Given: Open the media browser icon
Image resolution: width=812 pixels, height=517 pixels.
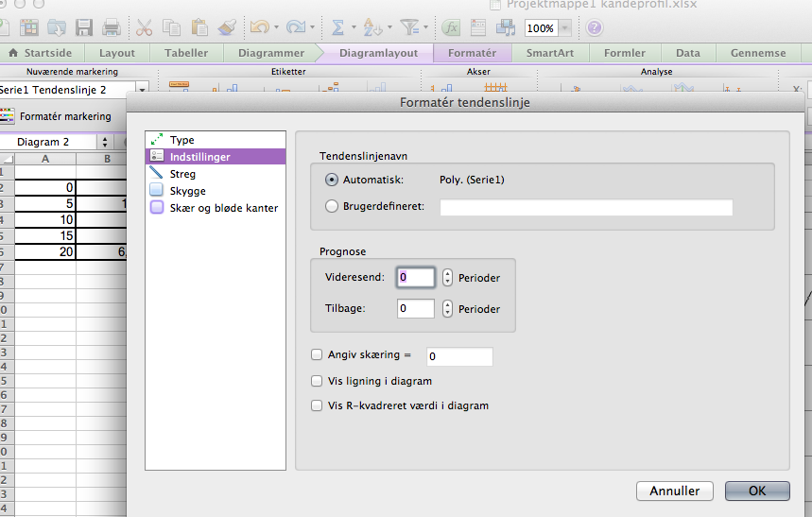Looking at the screenshot, I should (x=506, y=27).
